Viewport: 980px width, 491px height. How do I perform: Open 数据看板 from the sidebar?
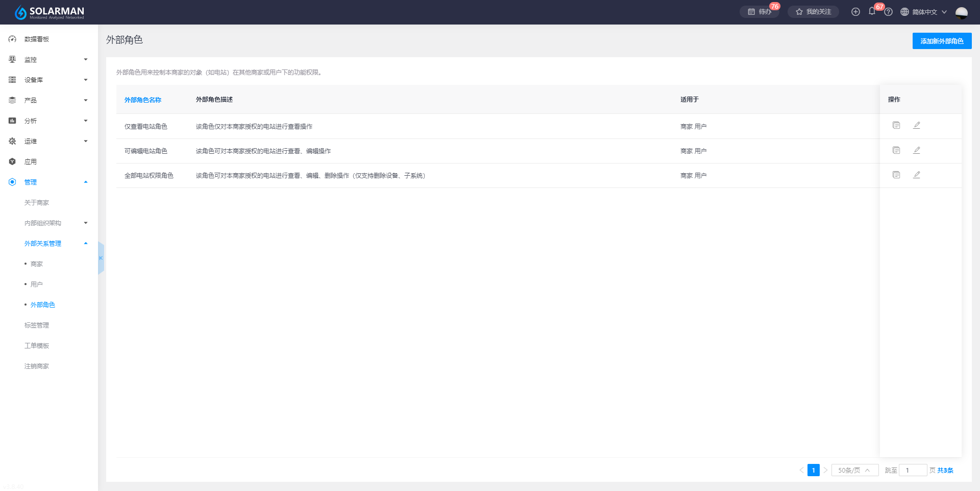(37, 39)
